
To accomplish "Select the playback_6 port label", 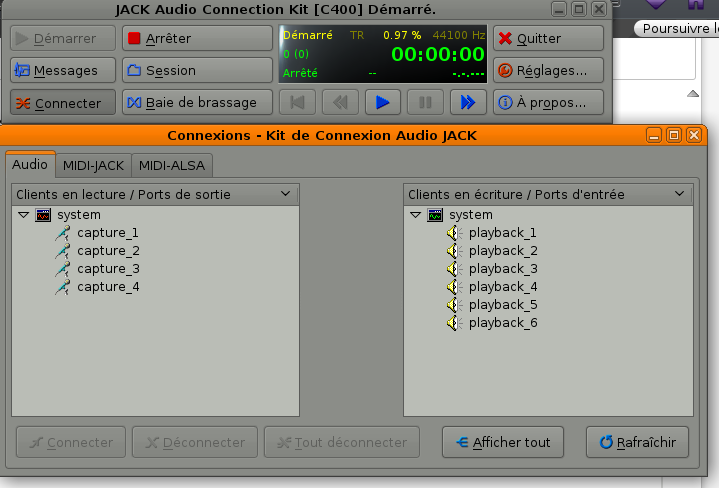I will click(503, 323).
